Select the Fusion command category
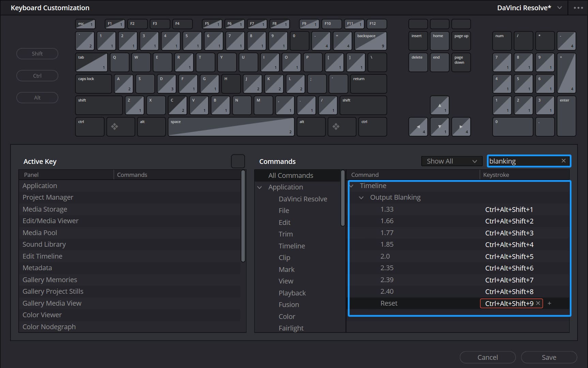 coord(289,305)
